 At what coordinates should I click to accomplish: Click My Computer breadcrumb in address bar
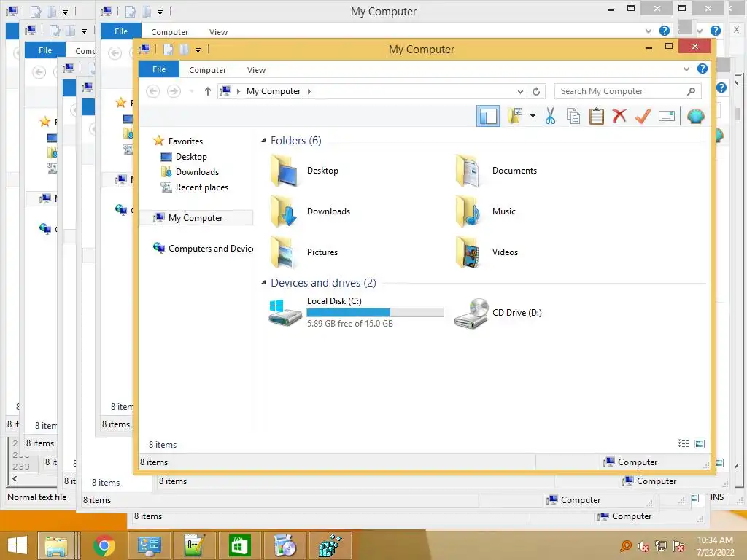coord(274,91)
